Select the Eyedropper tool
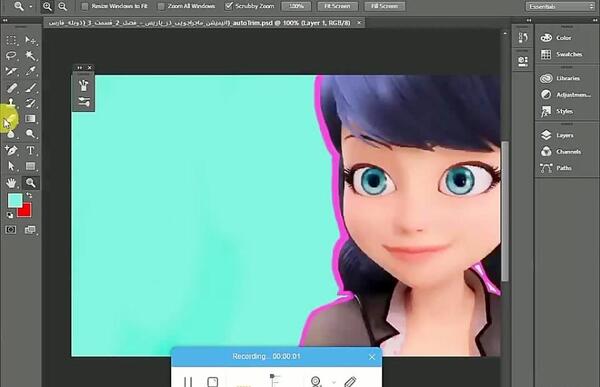This screenshot has width=600, height=387. [30, 72]
